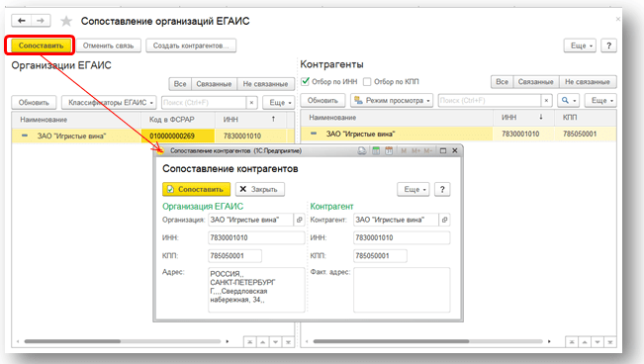Open calendar icon in dialog title bar
This screenshot has width=644, height=364.
pyautogui.click(x=389, y=150)
